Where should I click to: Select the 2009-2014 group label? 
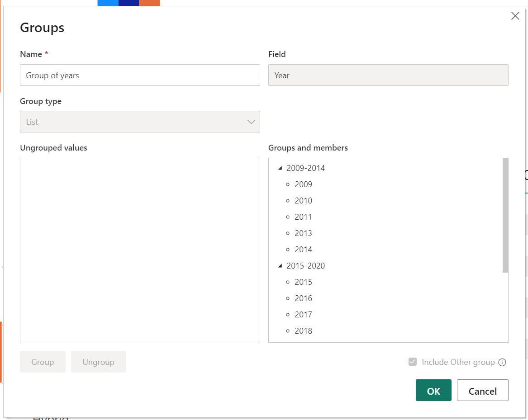(306, 168)
